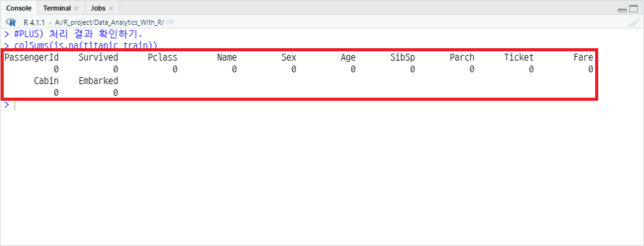Click the 0 value under Name
This screenshot has width=644, height=246.
(234, 69)
